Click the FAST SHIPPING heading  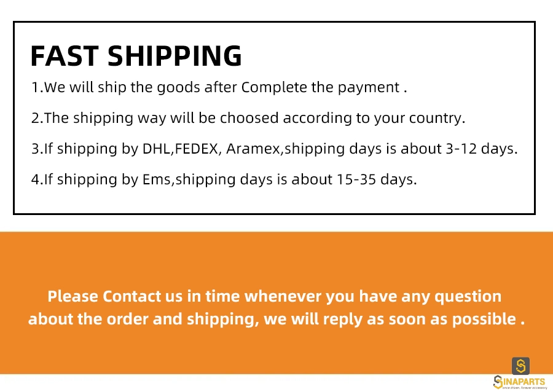pos(136,56)
